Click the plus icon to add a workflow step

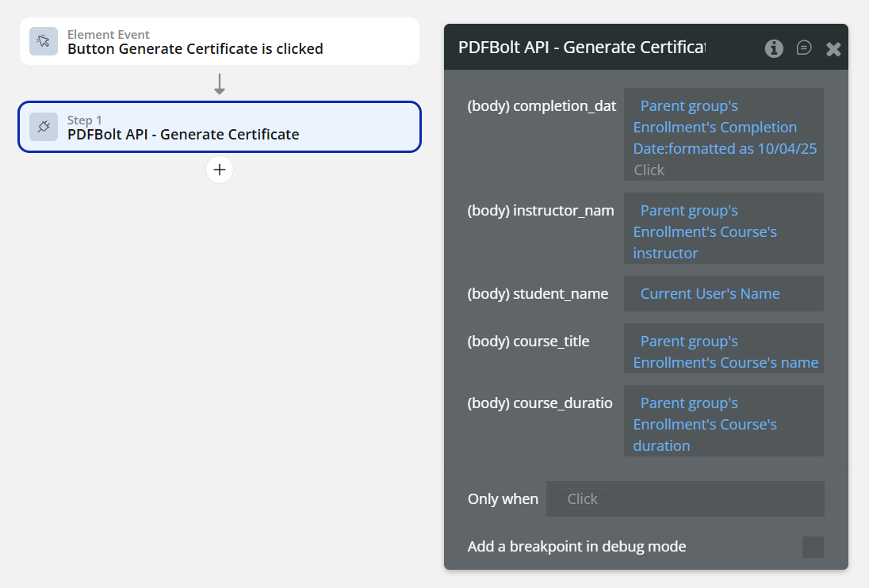(x=220, y=170)
